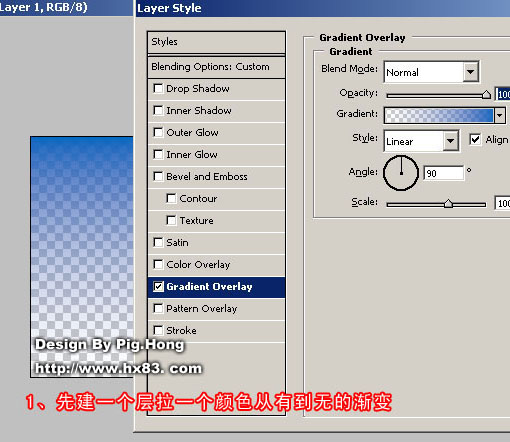Open the Blend Mode dropdown
Image resolution: width=510 pixels, height=442 pixels.
coord(470,72)
